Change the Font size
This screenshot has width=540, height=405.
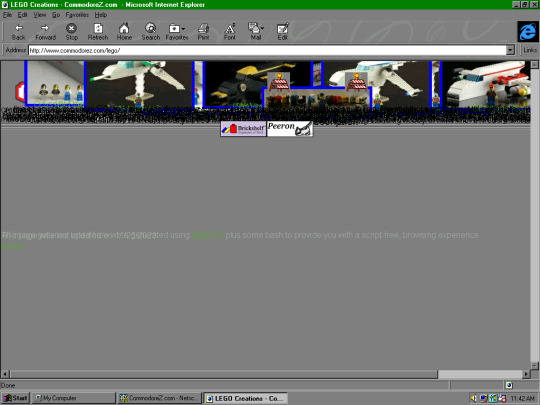[x=229, y=32]
